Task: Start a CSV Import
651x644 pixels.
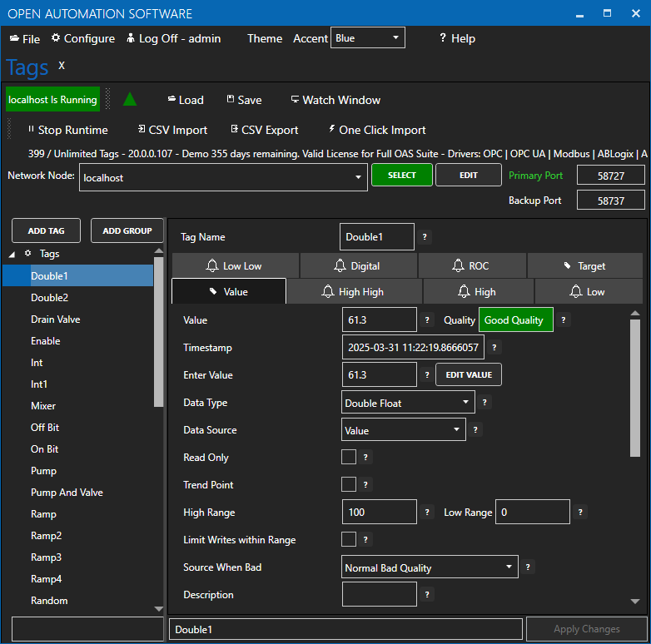Action: (x=172, y=130)
